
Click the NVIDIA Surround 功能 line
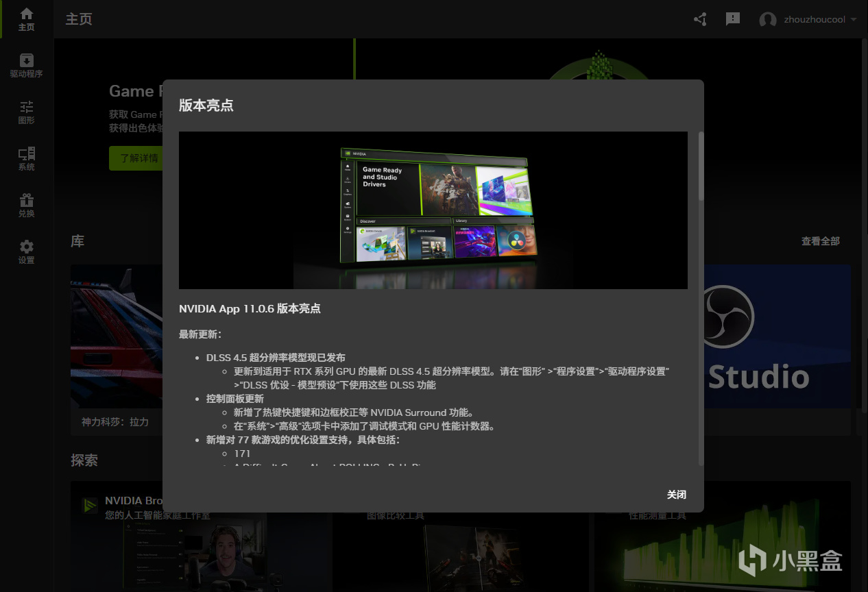pyautogui.click(x=354, y=412)
